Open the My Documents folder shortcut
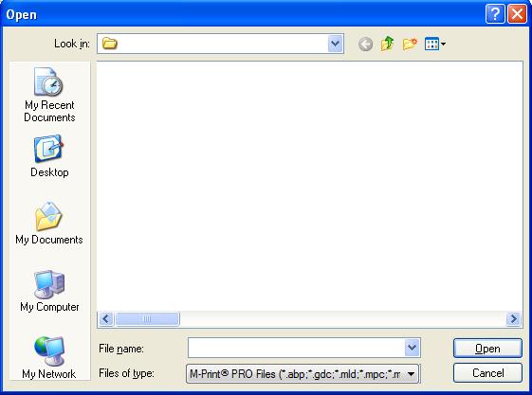This screenshot has height=395, width=532. [x=49, y=224]
